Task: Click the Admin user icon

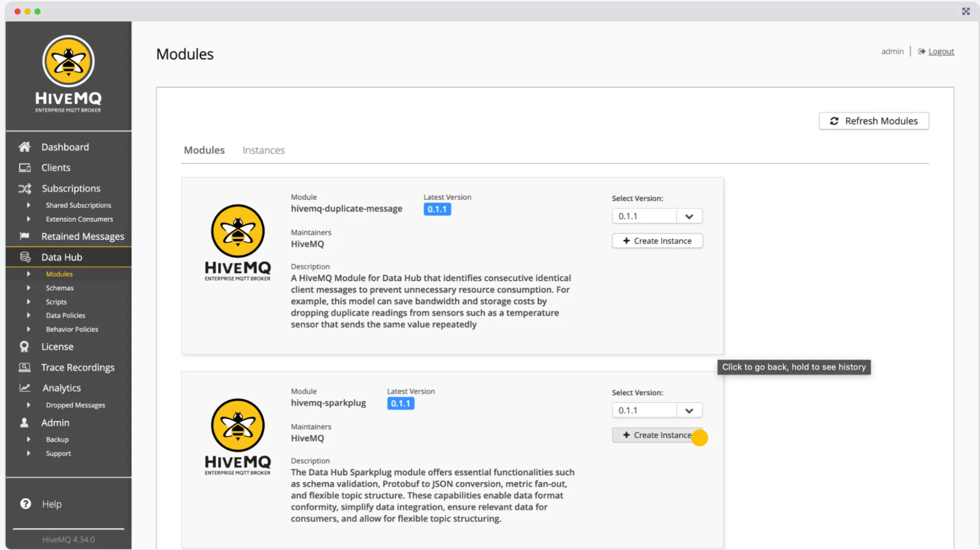Action: (24, 422)
